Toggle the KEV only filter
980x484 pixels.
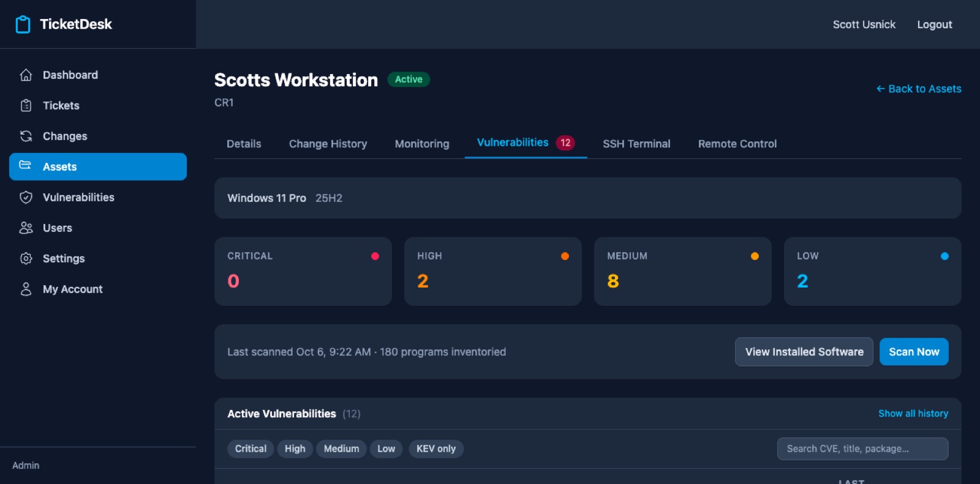point(436,449)
